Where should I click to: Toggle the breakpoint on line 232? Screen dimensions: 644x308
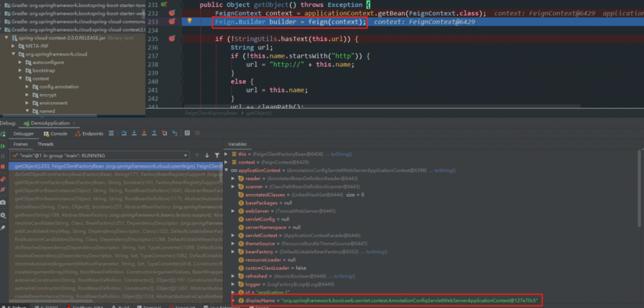(172, 13)
